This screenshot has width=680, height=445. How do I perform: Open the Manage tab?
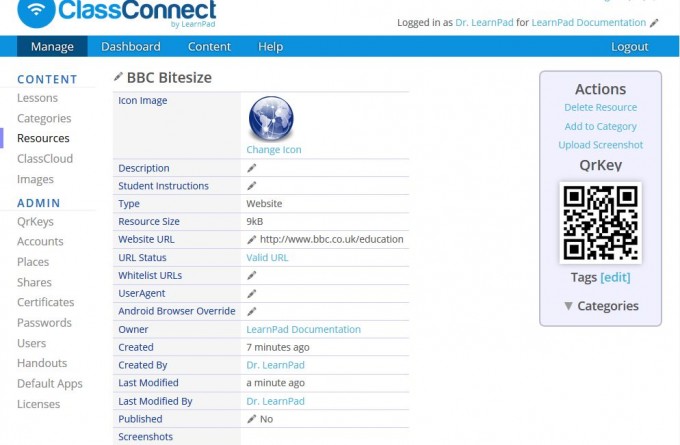coord(52,46)
